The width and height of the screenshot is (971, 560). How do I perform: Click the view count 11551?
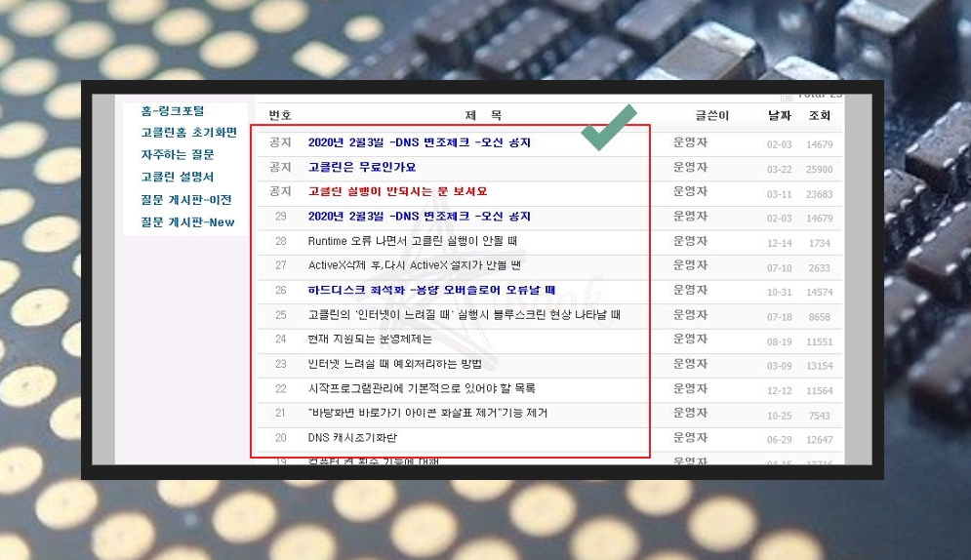pos(820,341)
